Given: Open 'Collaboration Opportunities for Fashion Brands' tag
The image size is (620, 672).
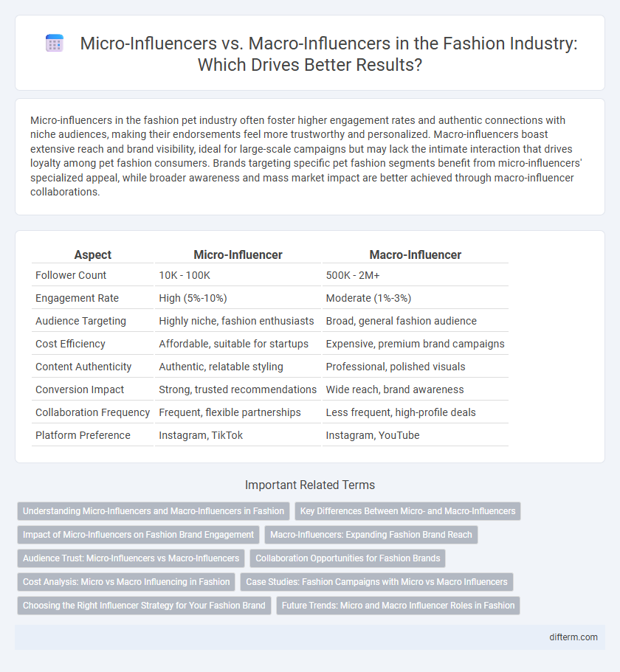Looking at the screenshot, I should click(348, 558).
